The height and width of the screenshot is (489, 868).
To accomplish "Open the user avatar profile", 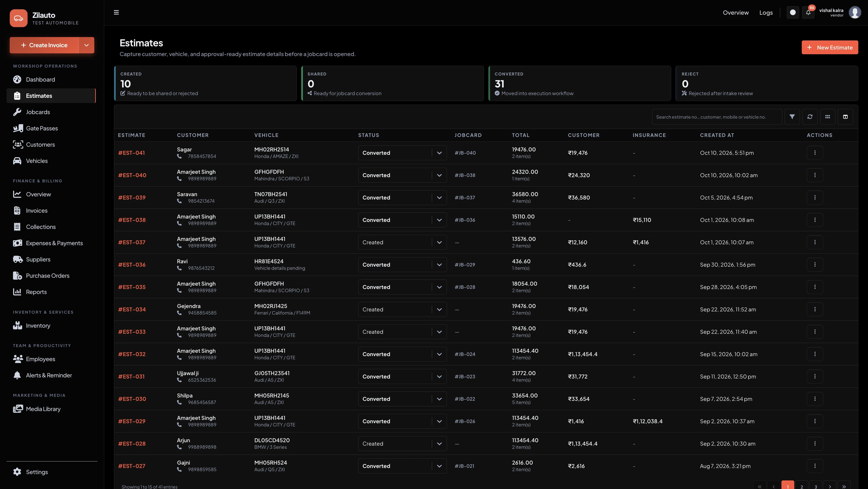I will 854,12.
